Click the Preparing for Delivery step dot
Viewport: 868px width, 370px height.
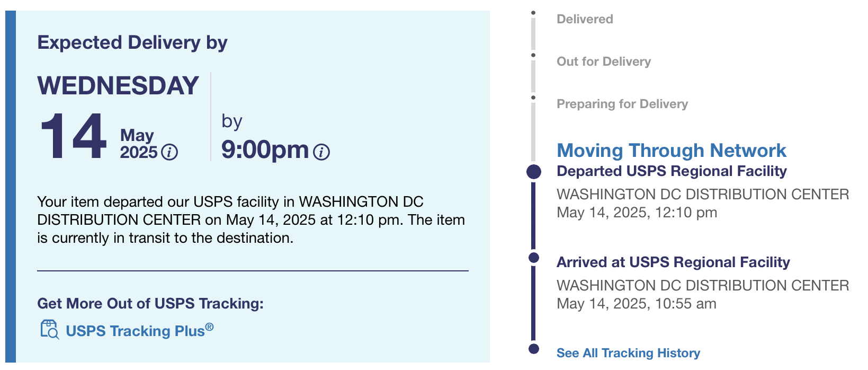pos(533,98)
